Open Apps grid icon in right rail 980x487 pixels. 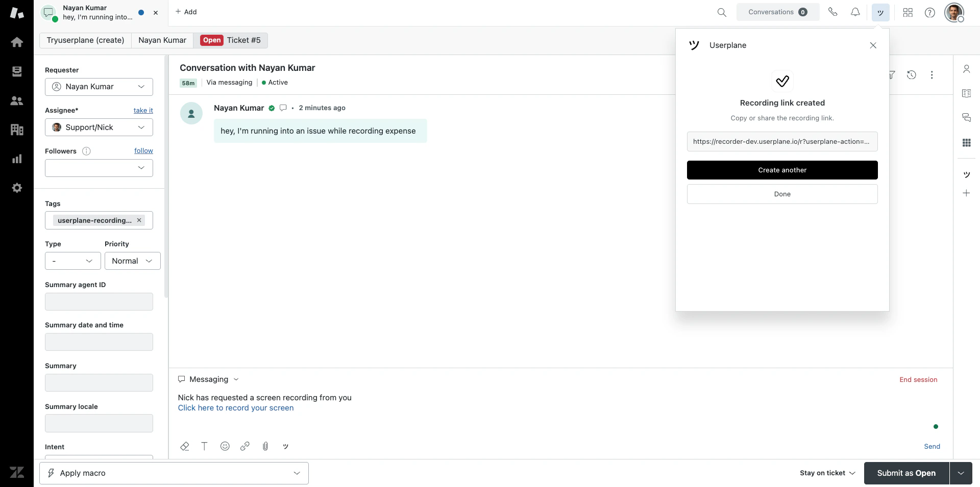[x=966, y=143]
